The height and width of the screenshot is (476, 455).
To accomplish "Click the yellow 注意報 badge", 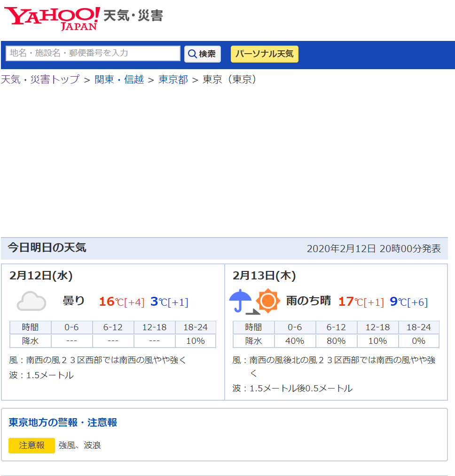I will point(31,445).
